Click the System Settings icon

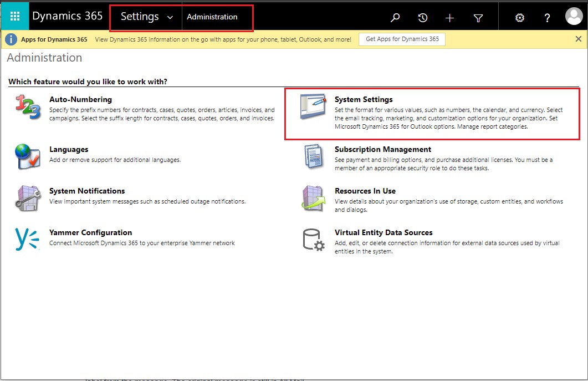(313, 106)
